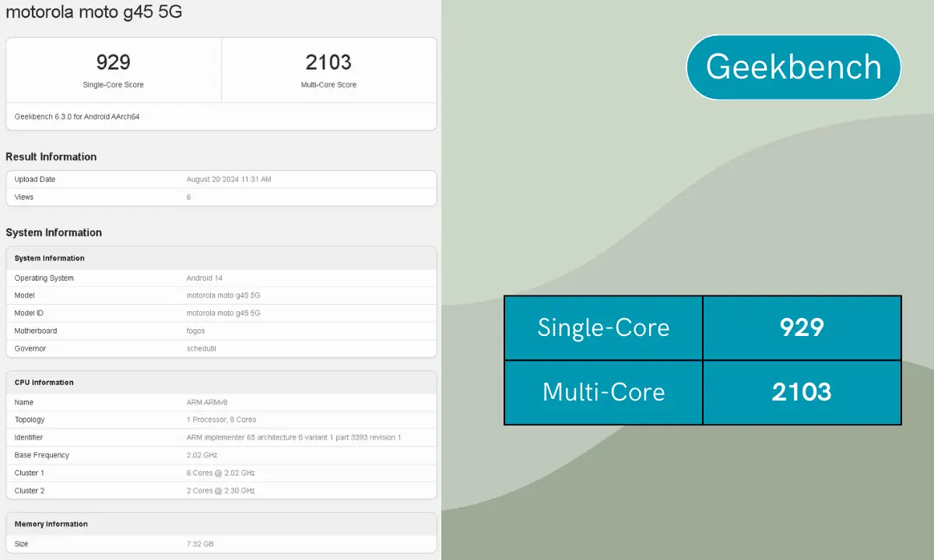
Task: Click the memory size value "7.32 GB"
Action: coord(200,544)
